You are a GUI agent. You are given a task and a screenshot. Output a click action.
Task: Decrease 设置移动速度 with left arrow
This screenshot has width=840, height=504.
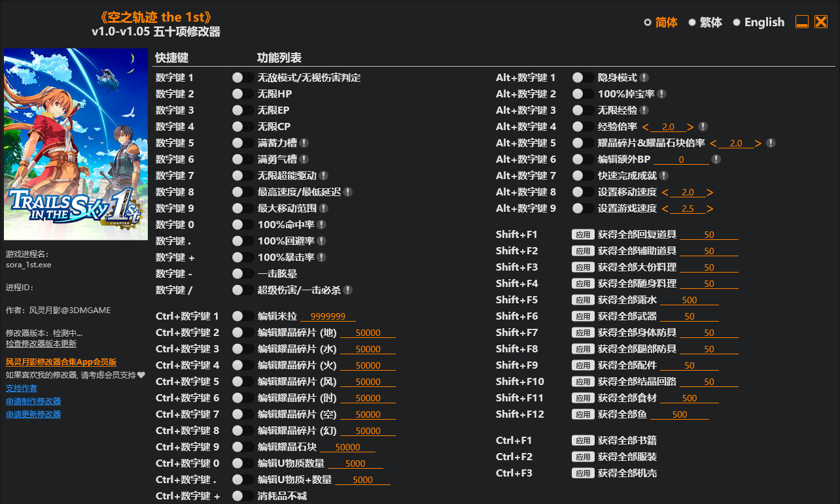[665, 192]
